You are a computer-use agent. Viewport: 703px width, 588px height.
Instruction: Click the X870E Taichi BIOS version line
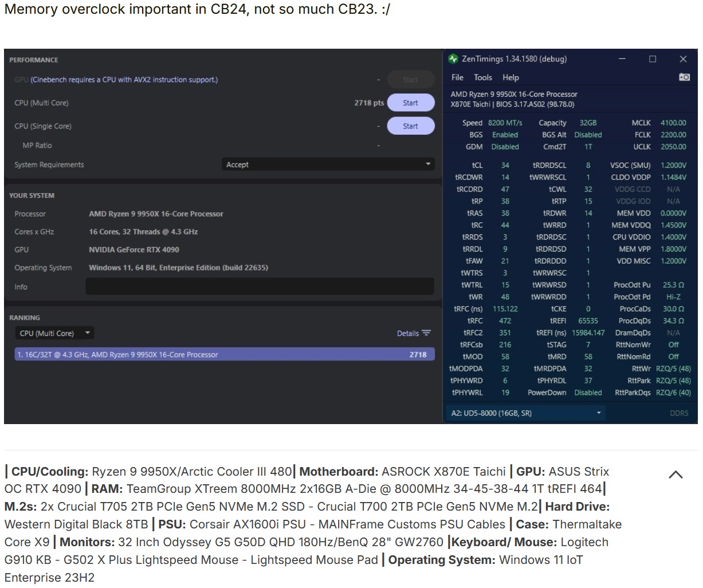click(512, 104)
